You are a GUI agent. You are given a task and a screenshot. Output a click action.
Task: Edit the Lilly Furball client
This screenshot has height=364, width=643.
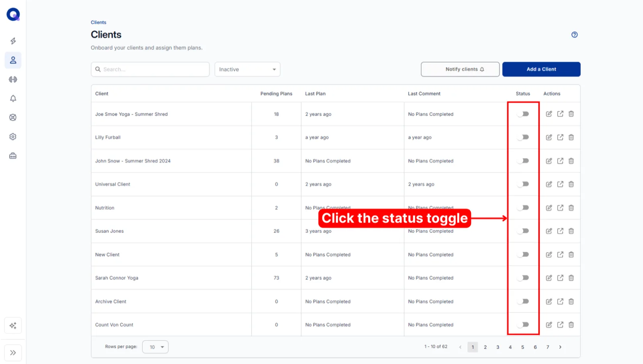click(x=549, y=137)
